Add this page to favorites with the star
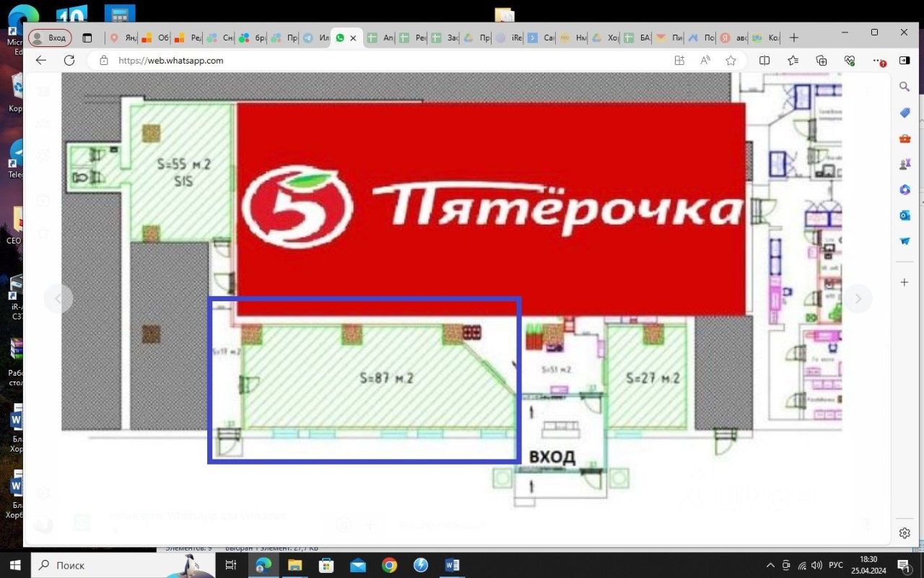The width and height of the screenshot is (924, 578). click(x=731, y=61)
